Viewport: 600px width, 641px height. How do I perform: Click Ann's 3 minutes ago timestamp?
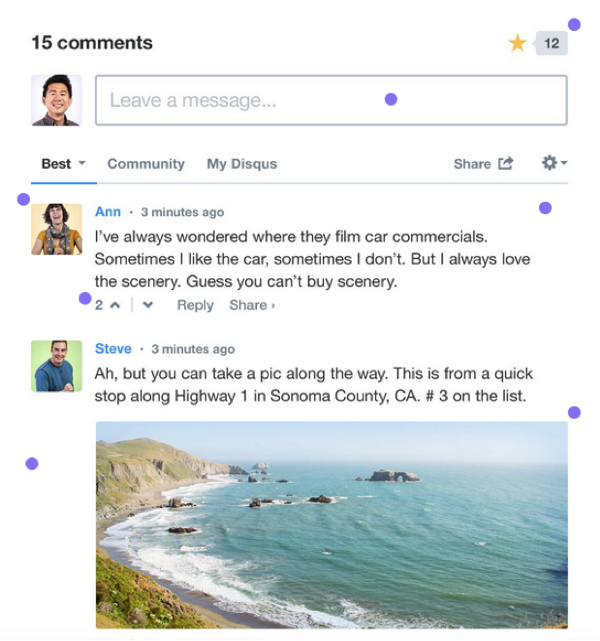click(182, 212)
